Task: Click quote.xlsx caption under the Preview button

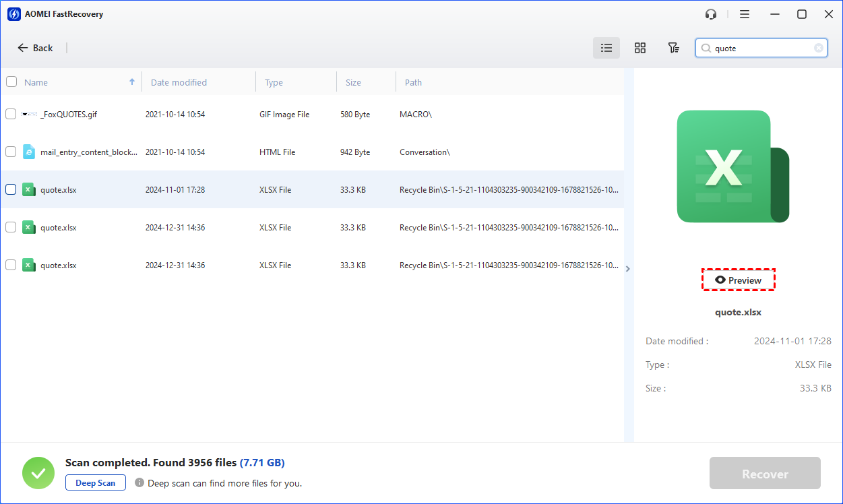Action: click(x=738, y=312)
